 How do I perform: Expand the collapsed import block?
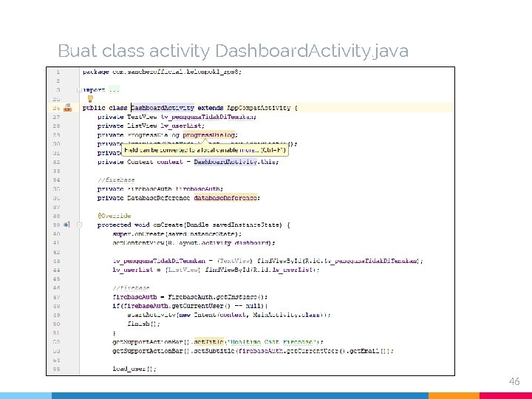tap(79, 90)
